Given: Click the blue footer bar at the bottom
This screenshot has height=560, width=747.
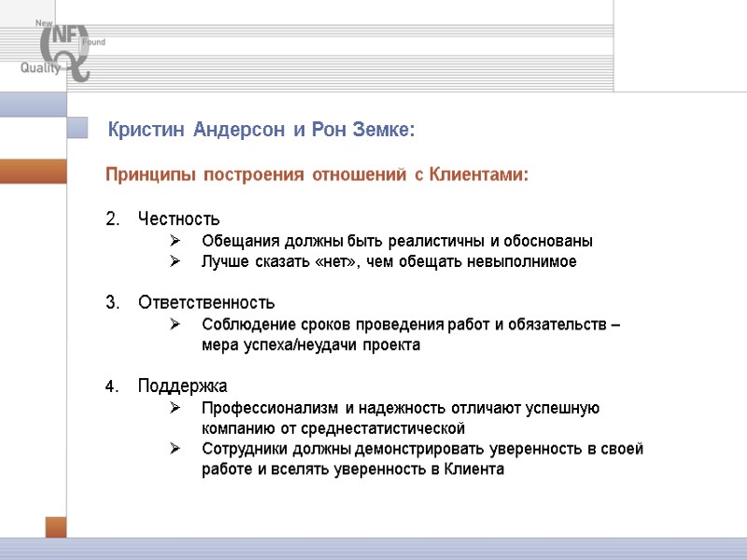Looking at the screenshot, I should [373, 551].
